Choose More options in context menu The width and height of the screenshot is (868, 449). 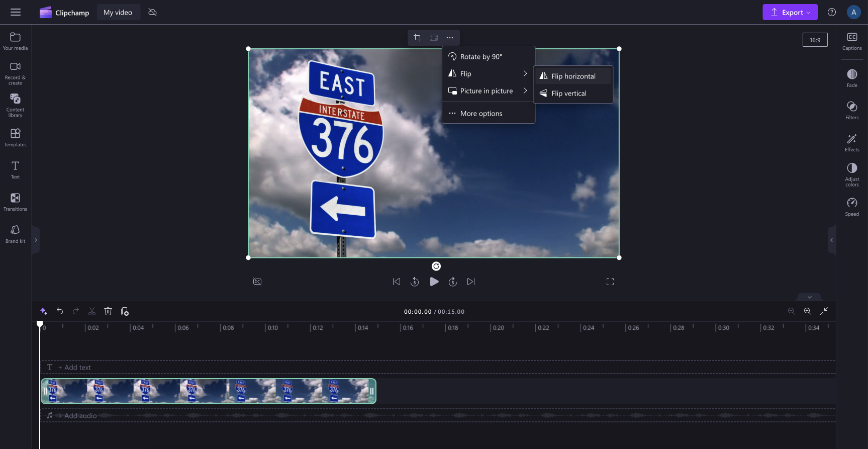click(489, 113)
